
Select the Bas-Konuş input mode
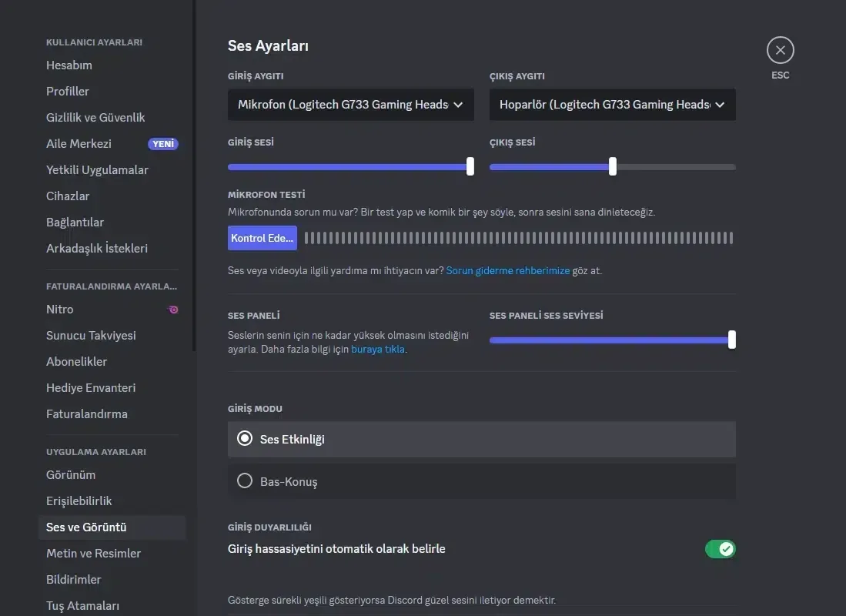click(482, 481)
